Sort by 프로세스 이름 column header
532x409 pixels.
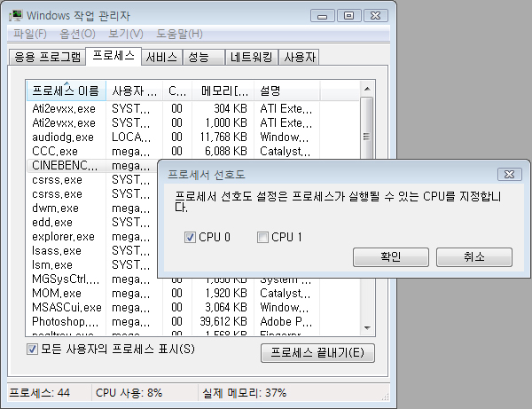(x=66, y=90)
